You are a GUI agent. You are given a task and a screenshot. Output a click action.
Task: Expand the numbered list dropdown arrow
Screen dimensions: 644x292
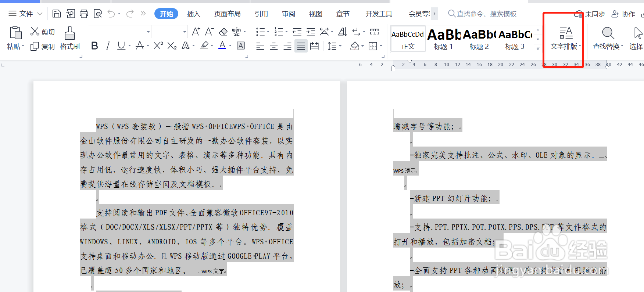pos(286,32)
